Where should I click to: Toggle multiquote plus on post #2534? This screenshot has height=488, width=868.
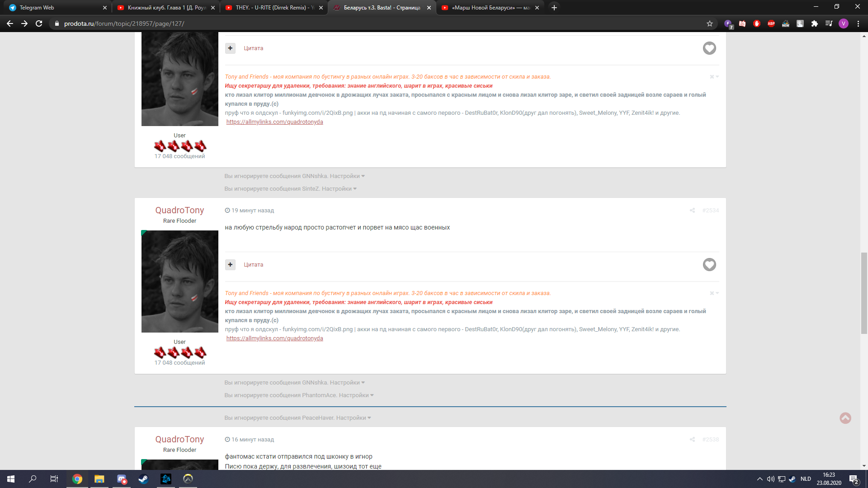[230, 265]
